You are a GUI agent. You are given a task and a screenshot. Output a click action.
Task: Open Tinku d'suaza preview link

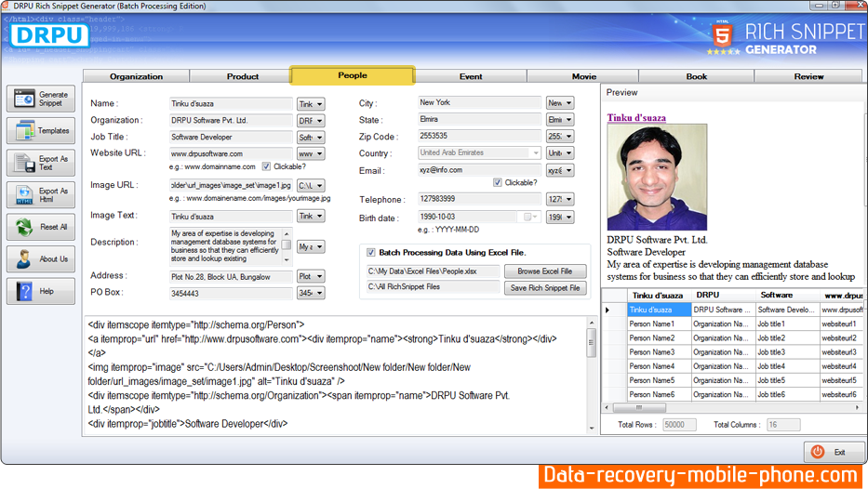coord(636,117)
